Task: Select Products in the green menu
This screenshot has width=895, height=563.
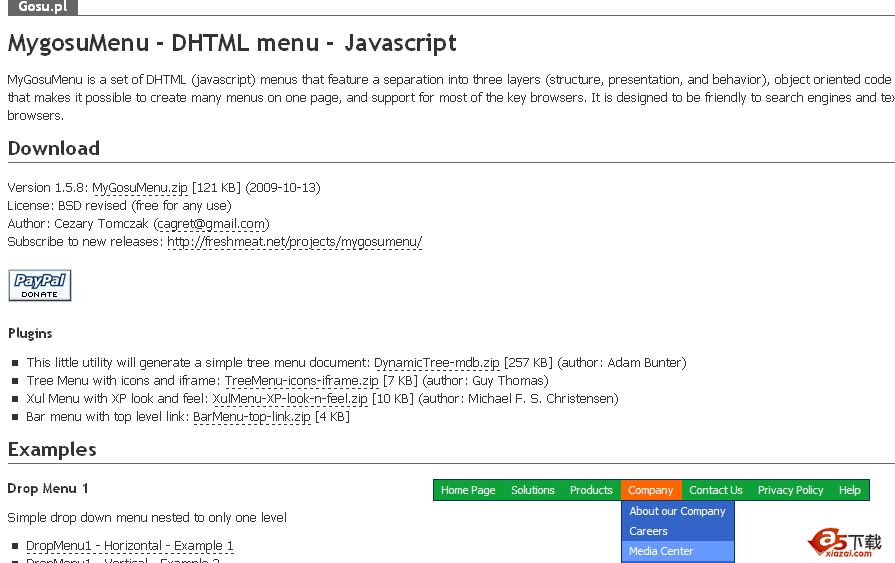Action: tap(591, 490)
